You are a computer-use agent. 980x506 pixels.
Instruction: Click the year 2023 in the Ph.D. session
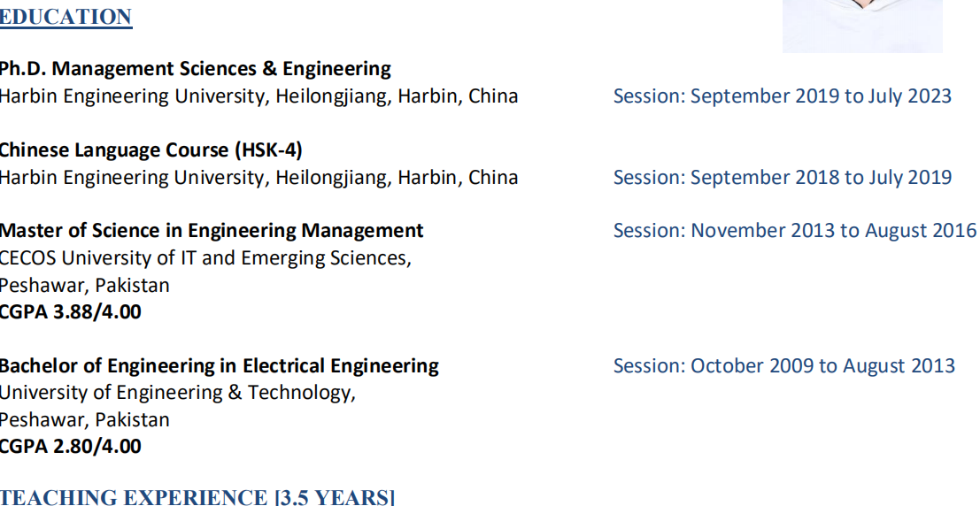tap(928, 96)
